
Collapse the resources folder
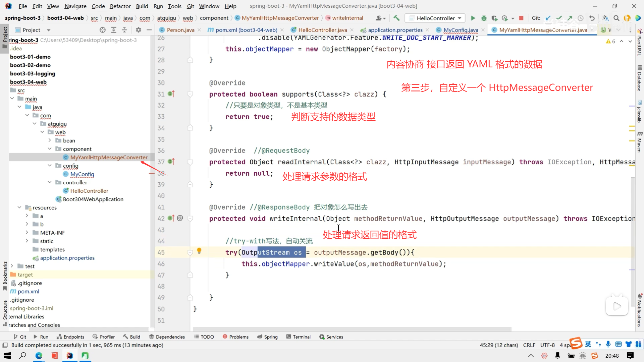[19, 207]
